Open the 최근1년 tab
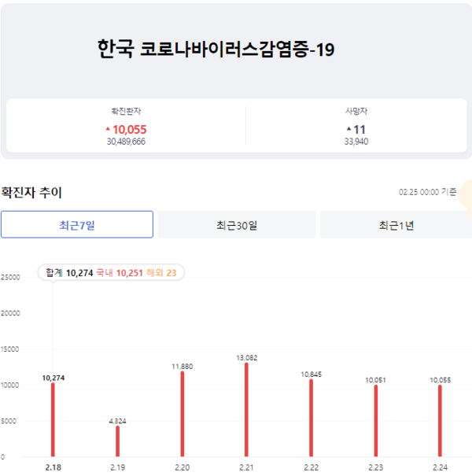This screenshot has height=476, width=472. tap(396, 225)
